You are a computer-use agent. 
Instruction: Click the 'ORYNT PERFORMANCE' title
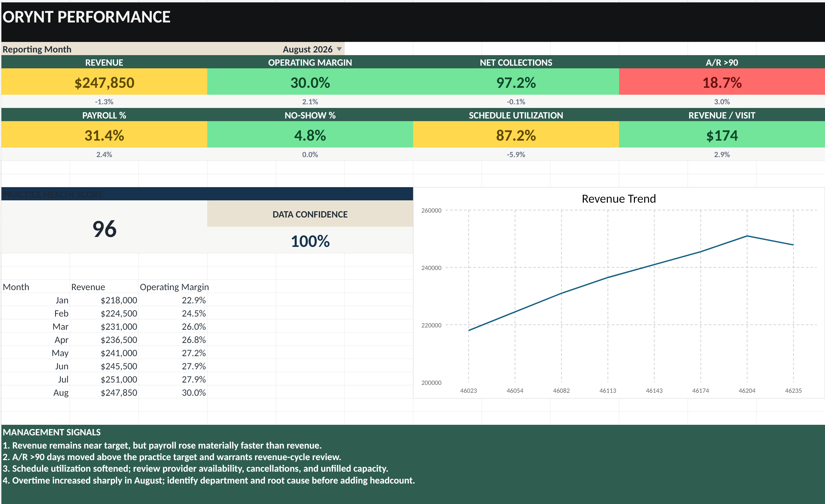[x=86, y=17]
